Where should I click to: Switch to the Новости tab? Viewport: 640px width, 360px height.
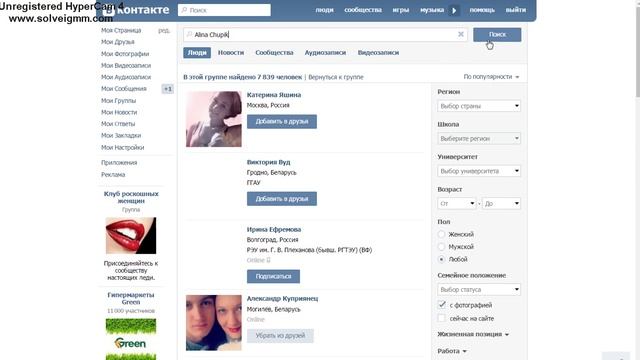pos(231,53)
